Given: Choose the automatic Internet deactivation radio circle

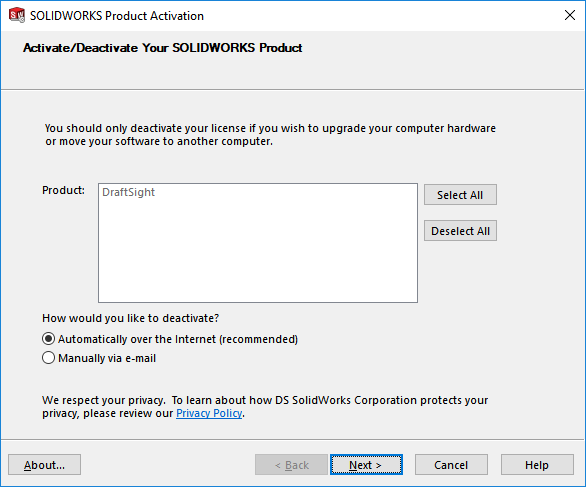Looking at the screenshot, I should (x=49, y=339).
